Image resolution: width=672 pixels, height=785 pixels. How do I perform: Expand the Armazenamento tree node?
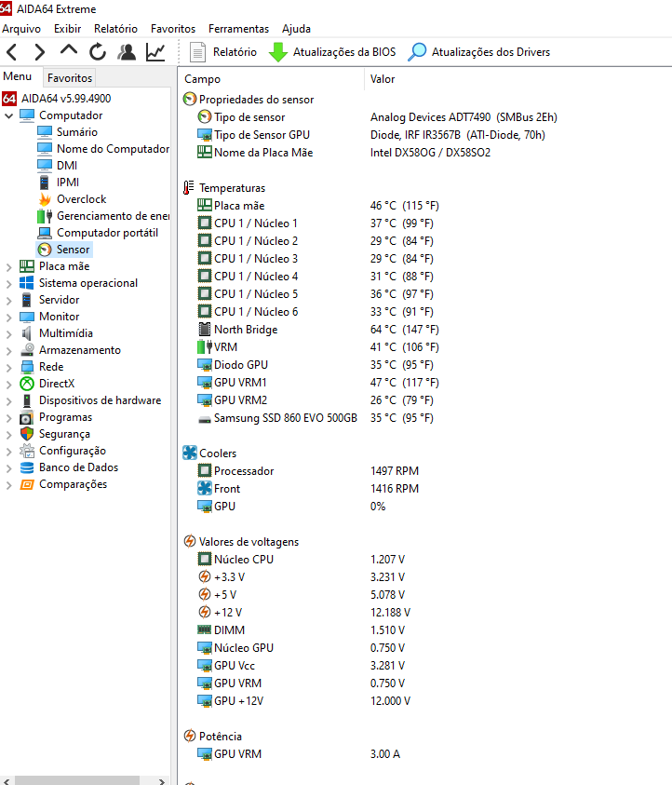pyautogui.click(x=8, y=351)
